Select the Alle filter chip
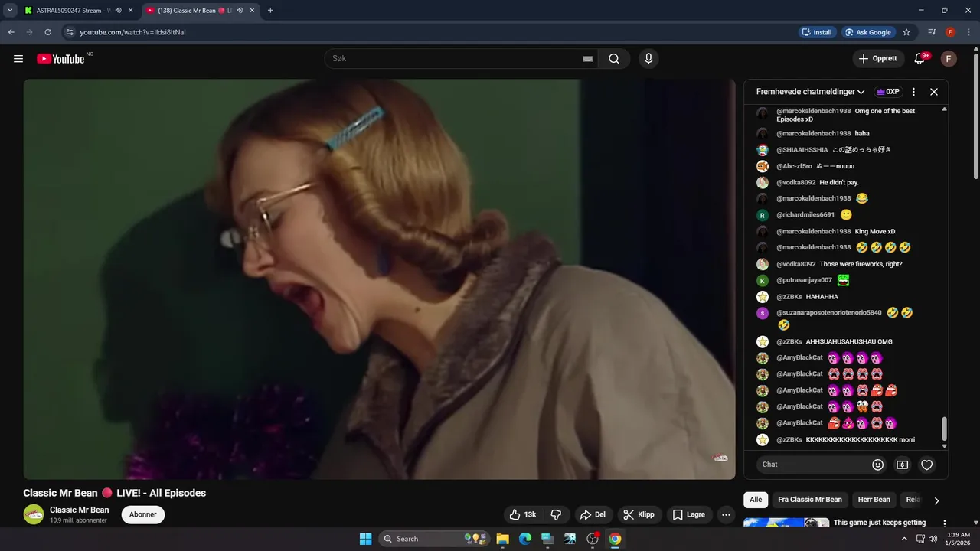This screenshot has width=980, height=551. [x=756, y=500]
